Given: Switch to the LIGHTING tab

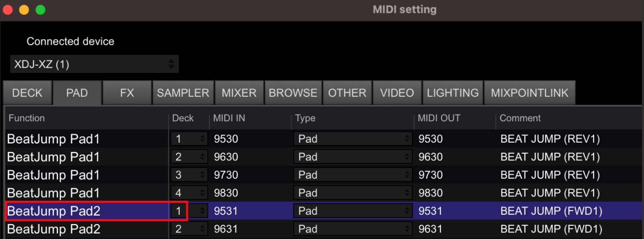Looking at the screenshot, I should 452,92.
